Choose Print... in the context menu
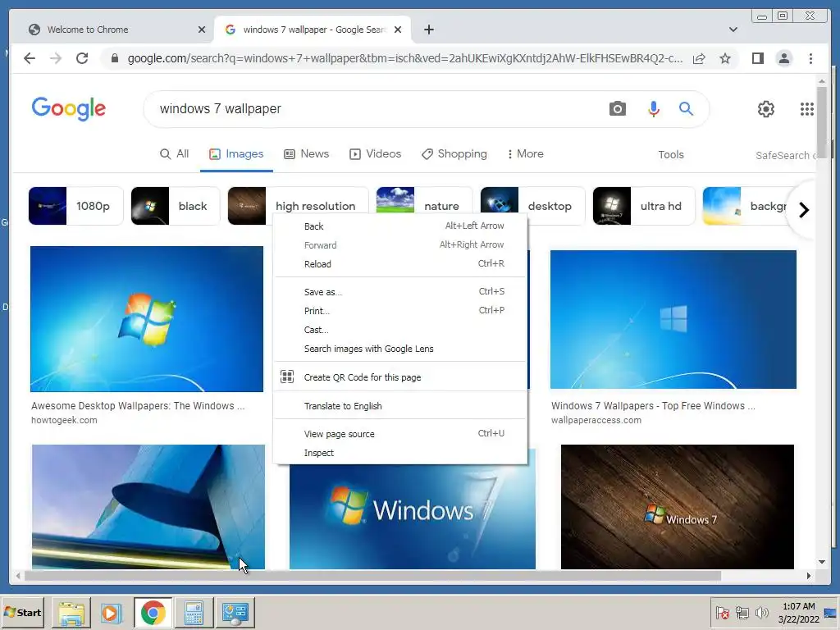The image size is (840, 630). (x=399, y=311)
